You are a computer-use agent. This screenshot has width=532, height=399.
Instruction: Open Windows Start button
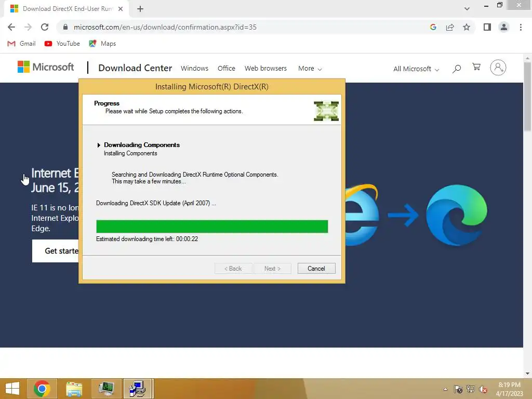coord(12,389)
